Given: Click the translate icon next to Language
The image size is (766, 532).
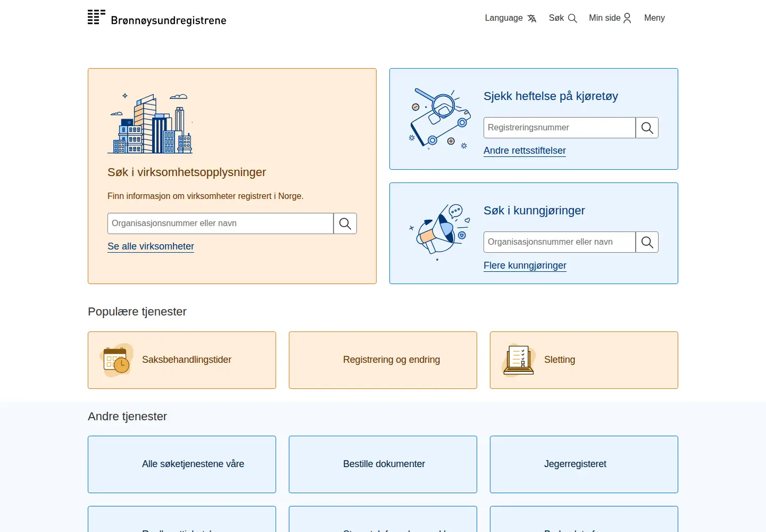Looking at the screenshot, I should (532, 19).
